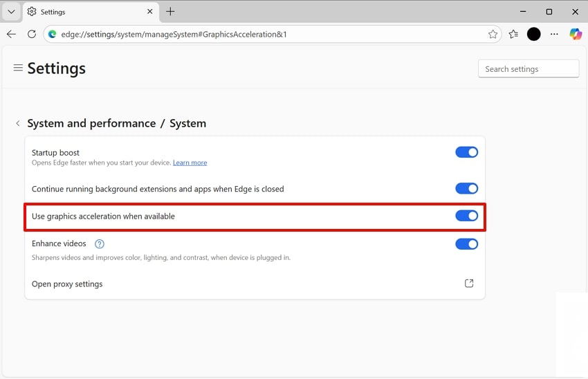Open proxy settings external link icon
The width and height of the screenshot is (588, 379).
click(469, 284)
